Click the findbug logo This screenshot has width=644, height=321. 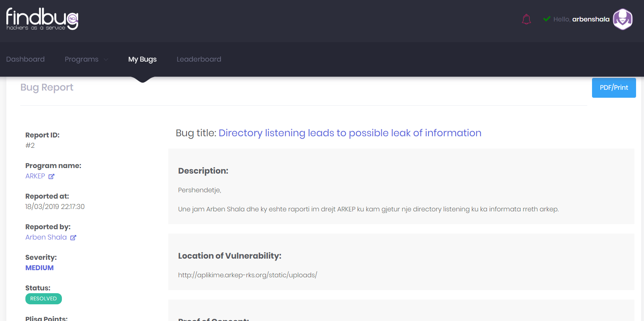coord(41,18)
